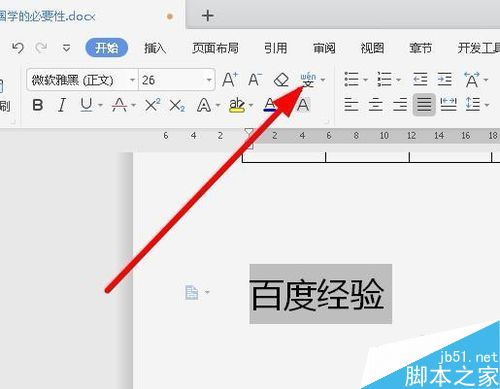This screenshot has height=389, width=500.
Task: Expand line spacing dropdown arrow
Action: click(x=487, y=105)
